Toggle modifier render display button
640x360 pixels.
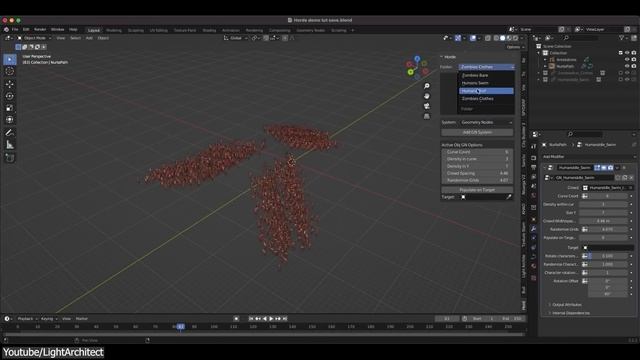(x=611, y=168)
